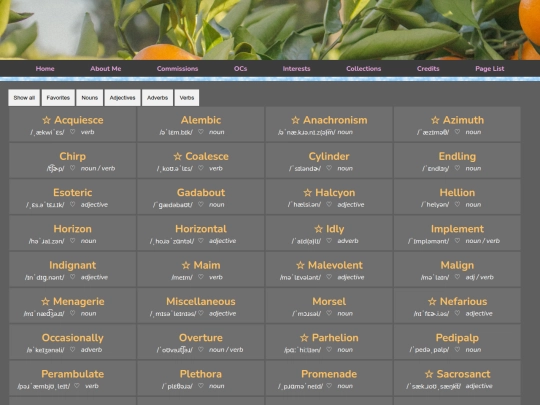This screenshot has width=540, height=405.
Task: Filter the list to Adjectives
Action: tap(122, 98)
